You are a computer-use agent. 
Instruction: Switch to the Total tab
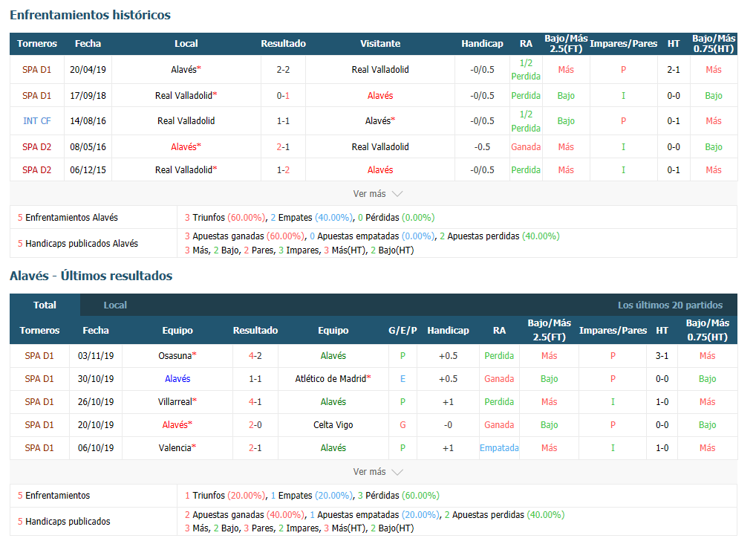(x=45, y=305)
